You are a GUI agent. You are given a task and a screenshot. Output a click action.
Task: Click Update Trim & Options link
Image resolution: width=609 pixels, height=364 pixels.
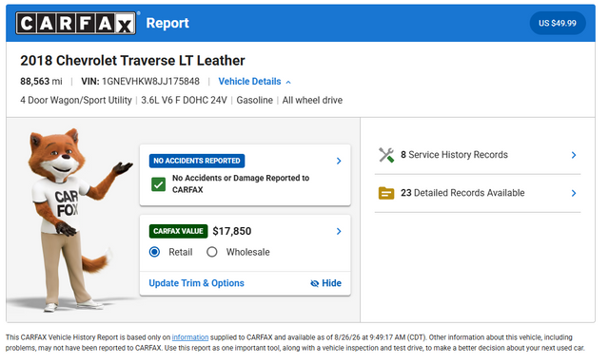(197, 283)
